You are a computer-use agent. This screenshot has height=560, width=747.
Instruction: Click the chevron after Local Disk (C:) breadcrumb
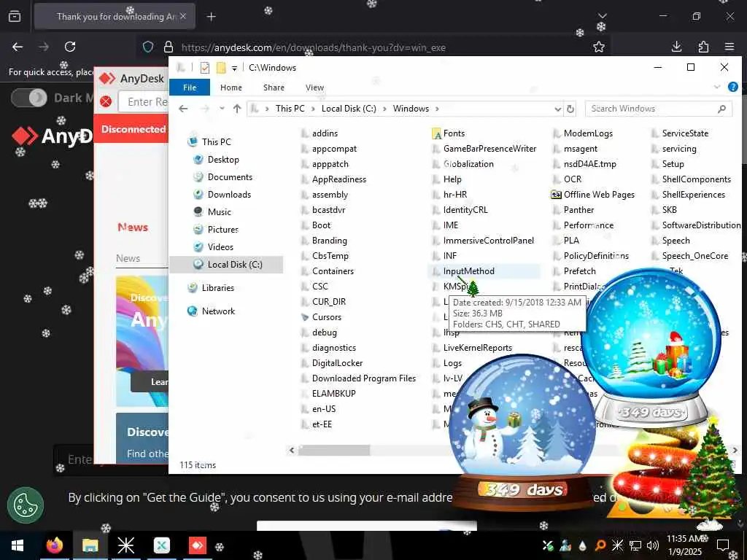[x=384, y=109]
